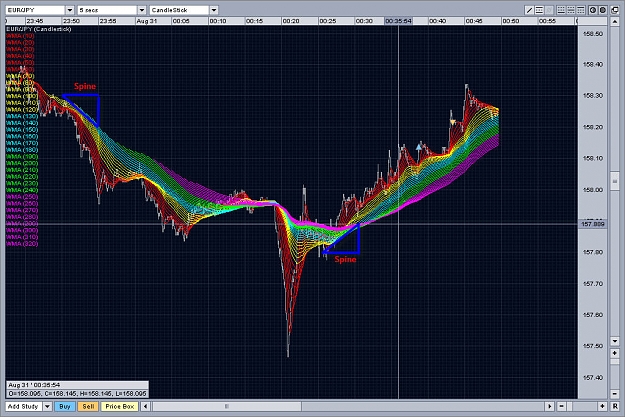The height and width of the screenshot is (417, 625).
Task: Click the horizontal scrollbar thumb
Action: tap(227, 406)
